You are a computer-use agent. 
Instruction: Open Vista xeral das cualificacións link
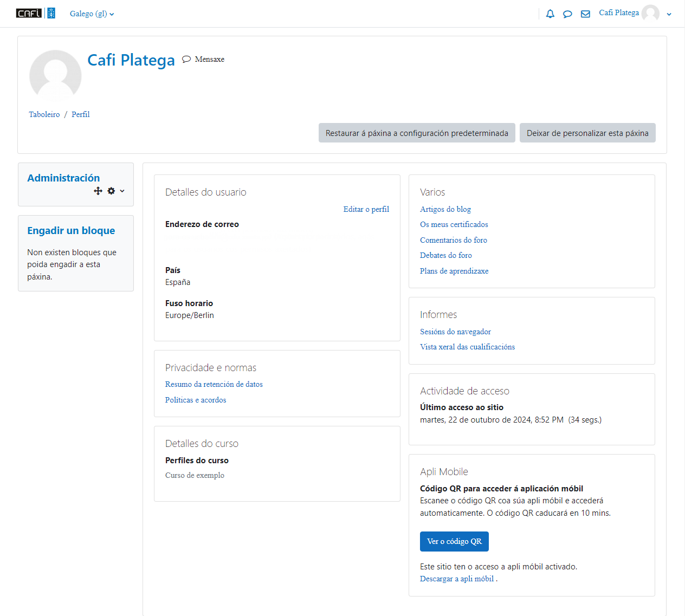[x=467, y=347]
